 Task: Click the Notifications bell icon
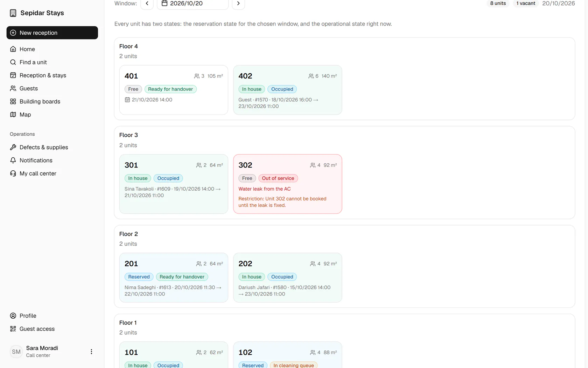13,160
